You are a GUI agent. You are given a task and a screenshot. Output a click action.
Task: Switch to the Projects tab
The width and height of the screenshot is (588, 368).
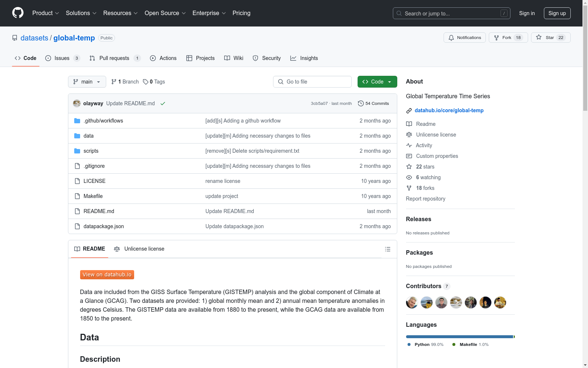tap(201, 58)
